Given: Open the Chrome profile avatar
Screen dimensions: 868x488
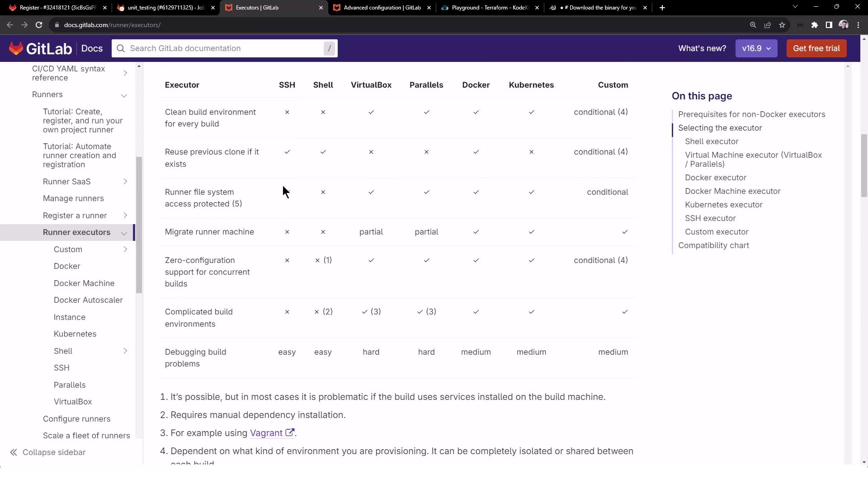Looking at the screenshot, I should pyautogui.click(x=844, y=25).
